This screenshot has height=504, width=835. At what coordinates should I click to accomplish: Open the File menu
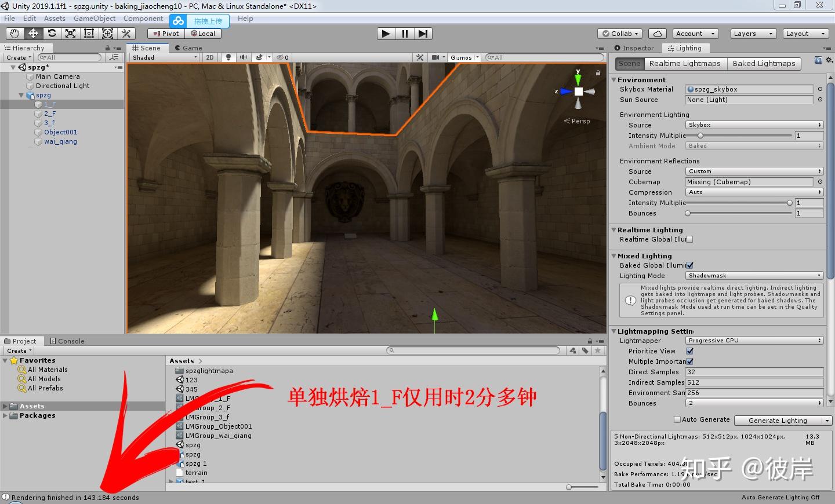pos(10,19)
